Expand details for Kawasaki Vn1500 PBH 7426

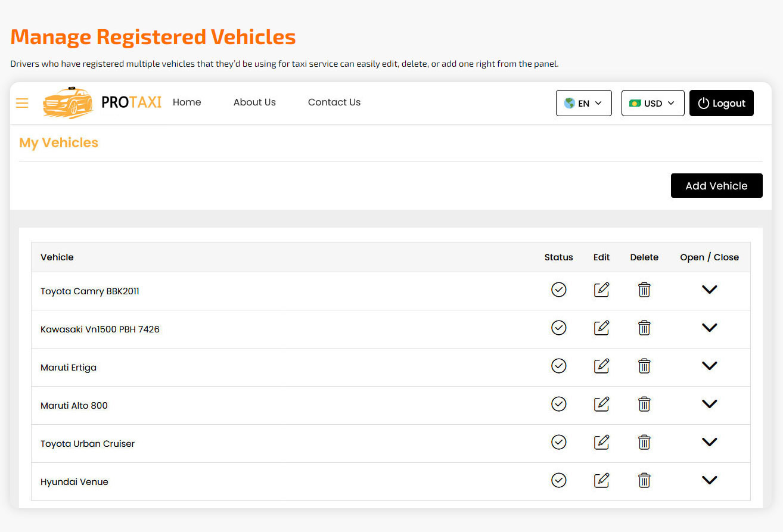click(709, 328)
